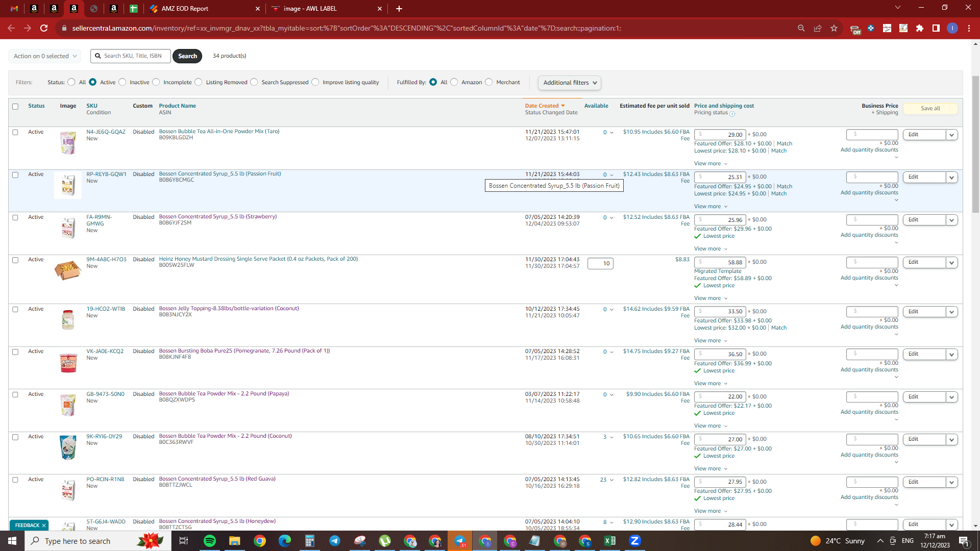The width and height of the screenshot is (980, 551).
Task: Match the Featured Offer for Taro Powder Mix
Action: coord(784,144)
